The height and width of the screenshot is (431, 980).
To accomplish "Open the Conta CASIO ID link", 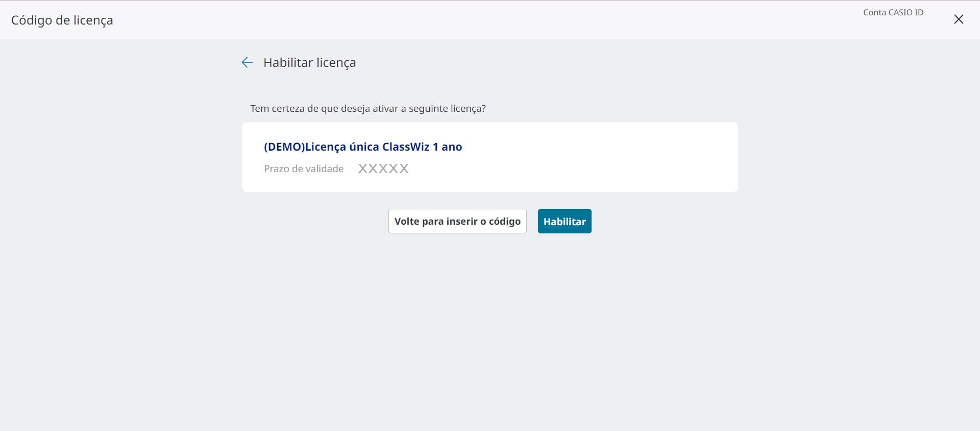I will (893, 12).
